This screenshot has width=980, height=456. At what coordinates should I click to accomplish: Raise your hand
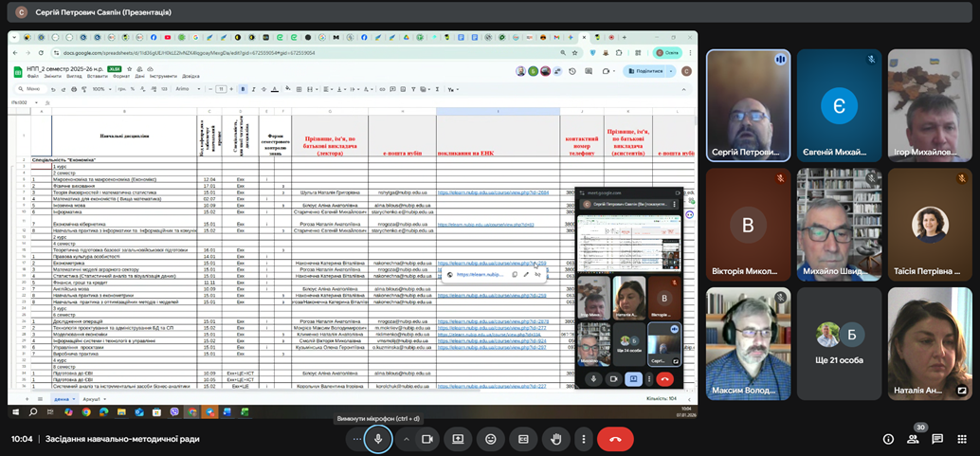(555, 439)
